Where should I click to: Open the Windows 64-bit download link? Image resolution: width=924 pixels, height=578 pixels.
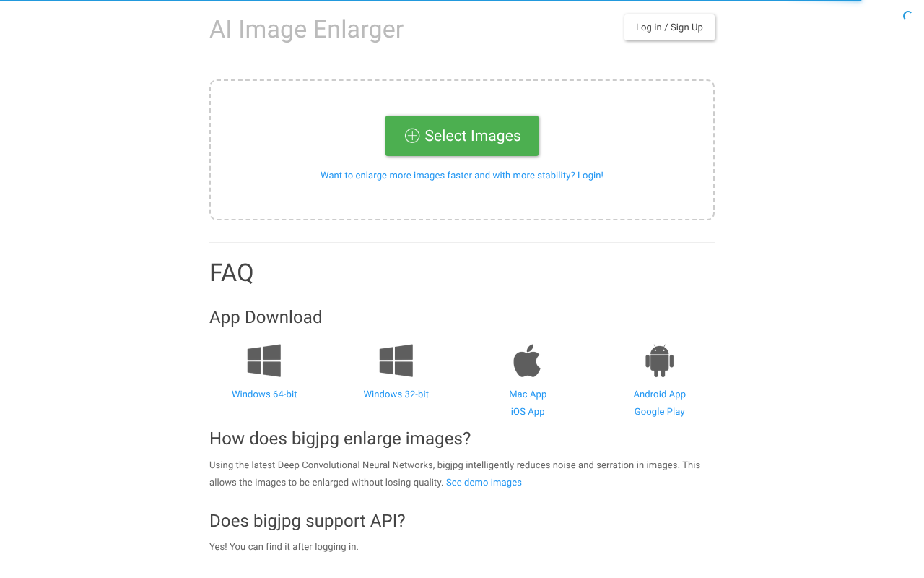pyautogui.click(x=264, y=394)
